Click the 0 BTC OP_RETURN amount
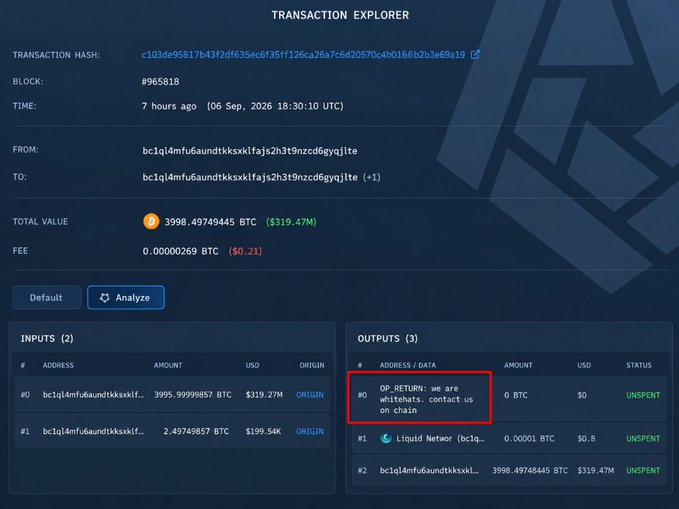 click(516, 395)
